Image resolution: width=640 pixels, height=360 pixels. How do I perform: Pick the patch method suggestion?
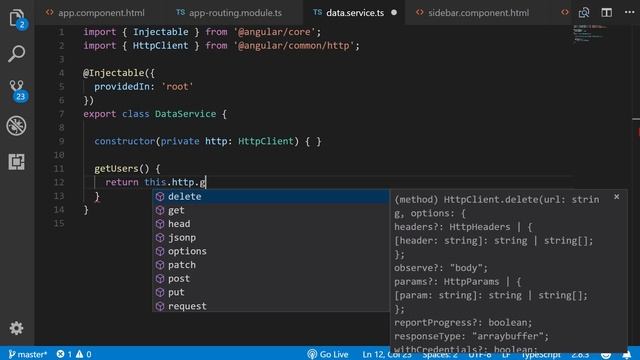pyautogui.click(x=271, y=265)
